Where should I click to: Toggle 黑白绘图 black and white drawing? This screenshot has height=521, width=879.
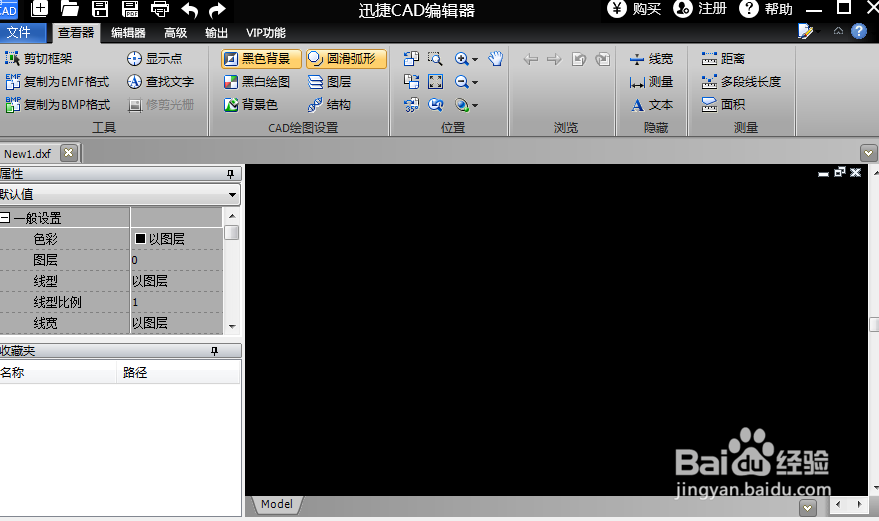click(257, 82)
